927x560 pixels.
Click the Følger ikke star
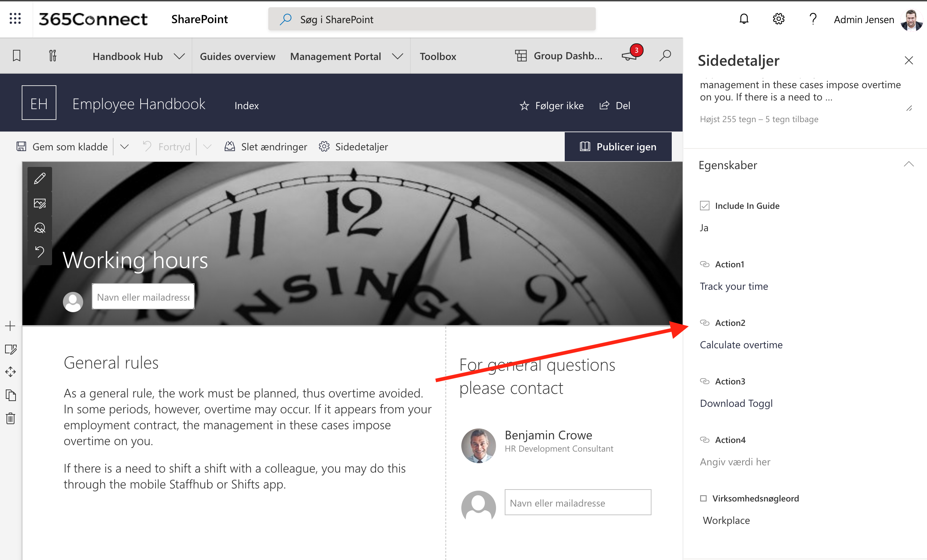[524, 105]
